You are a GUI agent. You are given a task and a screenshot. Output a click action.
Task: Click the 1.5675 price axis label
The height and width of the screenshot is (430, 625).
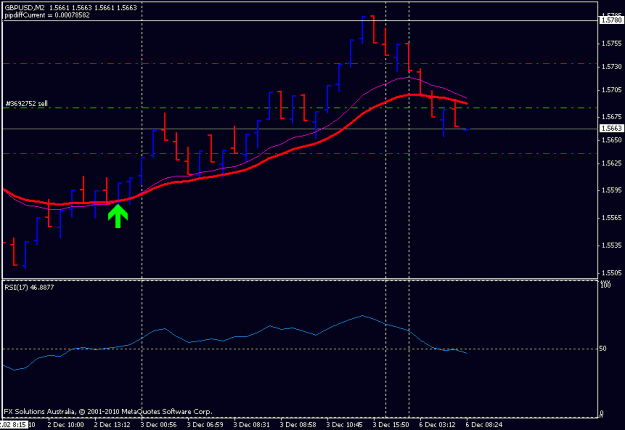[611, 117]
